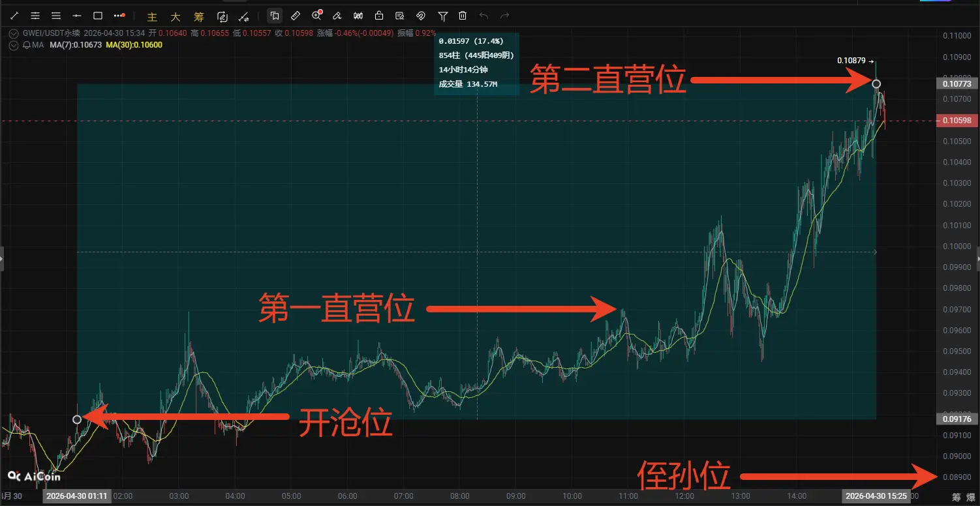The image size is (980, 506).
Task: Click the 爆 button at bottom right
Action: pyautogui.click(x=971, y=498)
